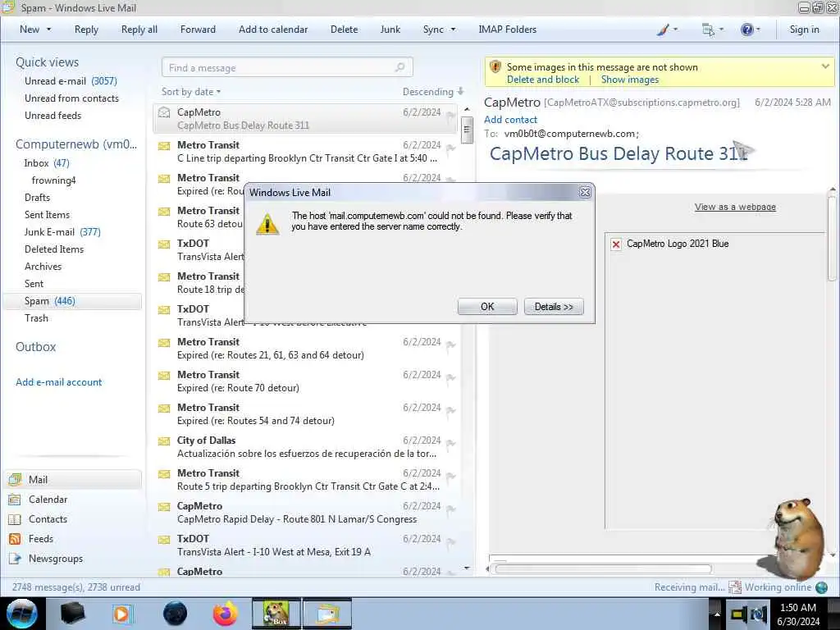Image resolution: width=840 pixels, height=630 pixels.
Task: Open the Inbox folder
Action: [47, 163]
